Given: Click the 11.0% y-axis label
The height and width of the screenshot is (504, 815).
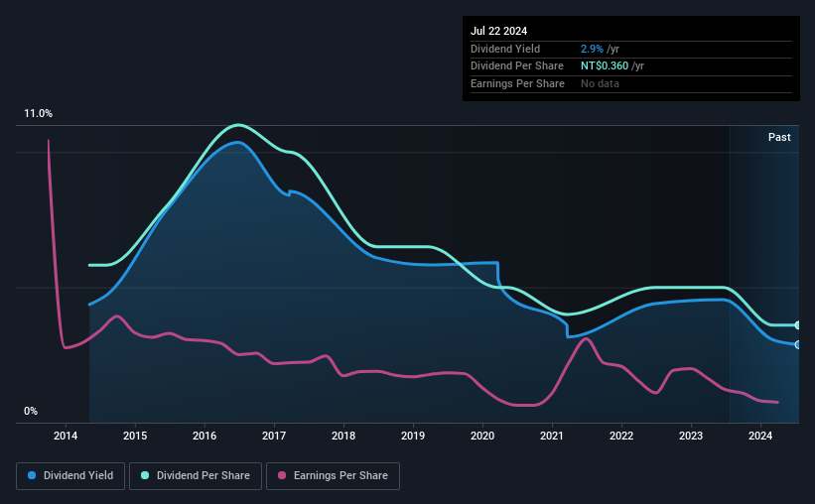Looking at the screenshot, I should tap(38, 114).
